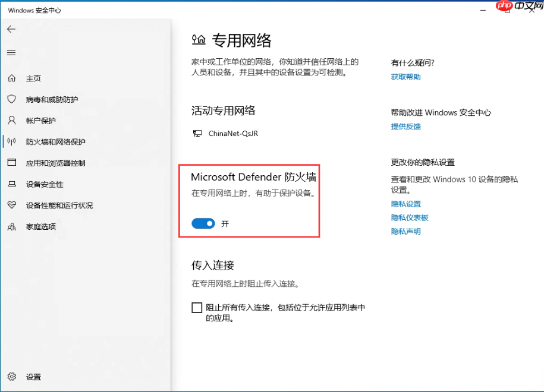Viewport: 544px width, 392px height.
Task: Open the 隐私仪表板 link
Action: 410,217
